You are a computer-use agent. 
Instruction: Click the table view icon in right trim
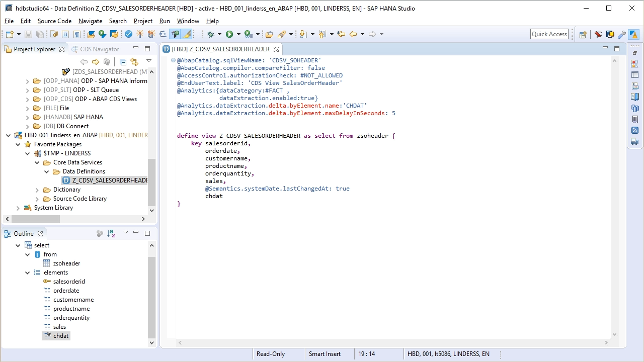634,75
